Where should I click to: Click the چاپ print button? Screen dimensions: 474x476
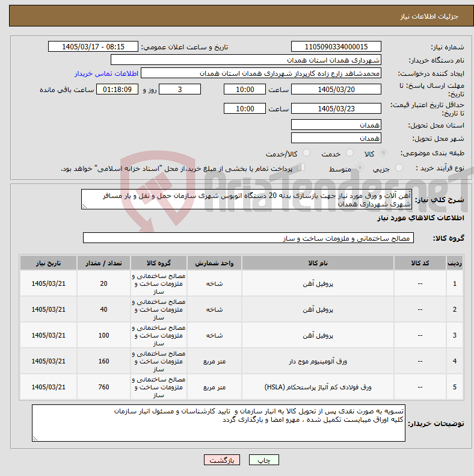pyautogui.click(x=263, y=460)
